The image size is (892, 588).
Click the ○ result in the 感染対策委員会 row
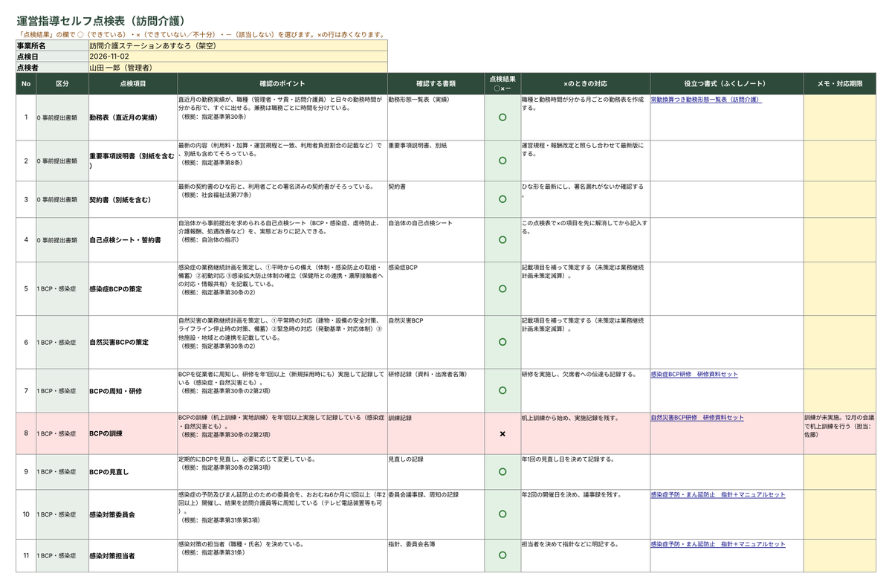coord(502,514)
